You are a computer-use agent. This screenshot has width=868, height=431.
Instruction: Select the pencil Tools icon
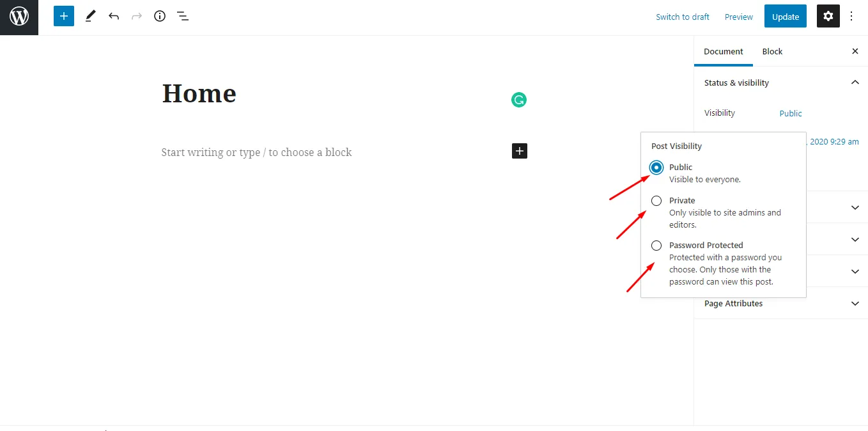[90, 17]
